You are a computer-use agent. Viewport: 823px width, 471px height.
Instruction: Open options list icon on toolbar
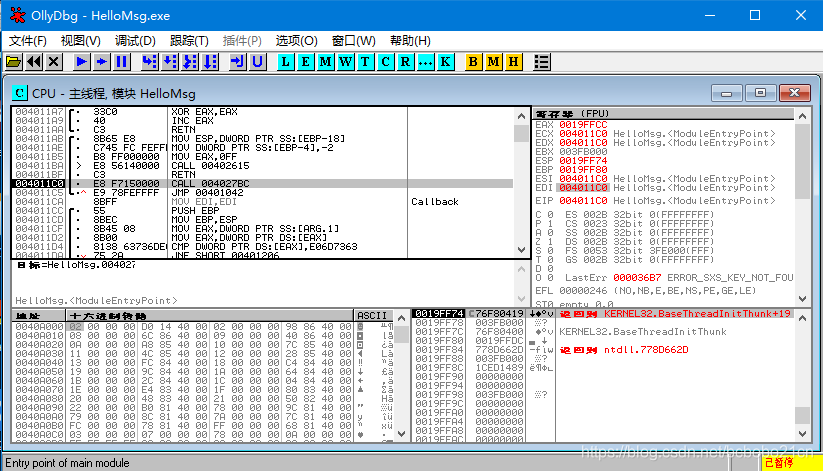tap(542, 62)
